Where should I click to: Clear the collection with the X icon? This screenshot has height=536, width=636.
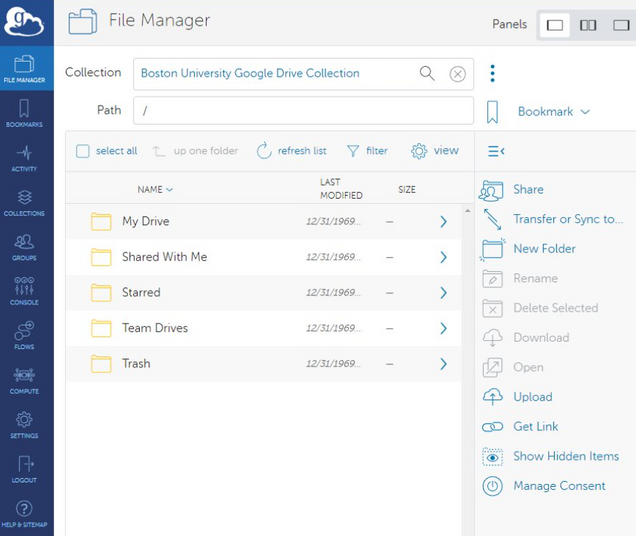[x=457, y=74]
